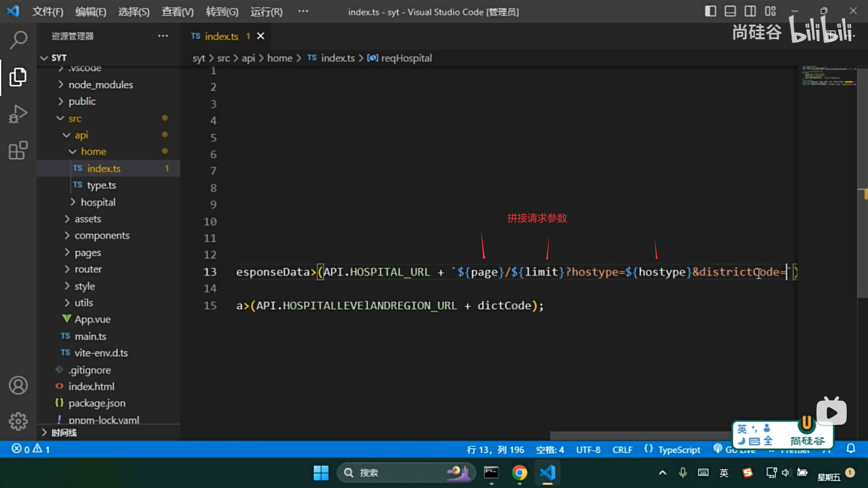Screen dimensions: 868x488
Task: Click the UTF-8 encoding status button
Action: (588, 450)
